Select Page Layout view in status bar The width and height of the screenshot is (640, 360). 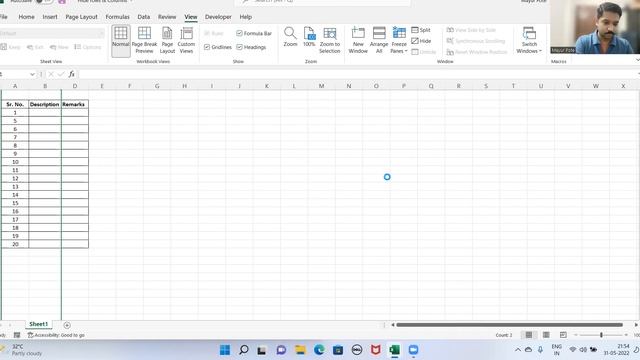[x=546, y=335]
